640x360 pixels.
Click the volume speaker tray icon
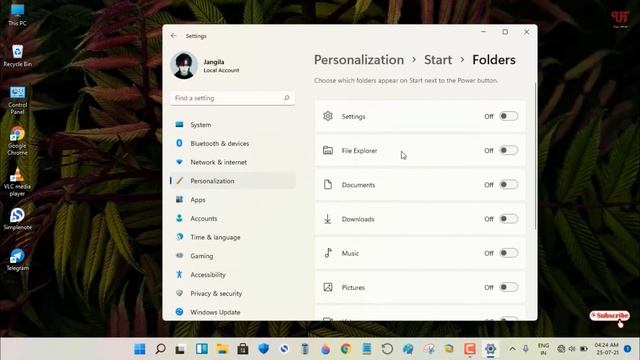tap(572, 349)
